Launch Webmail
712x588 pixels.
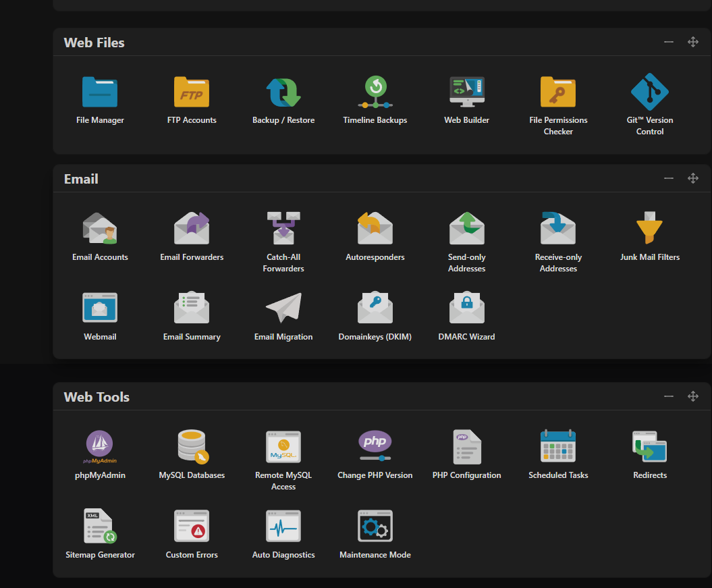(x=100, y=308)
